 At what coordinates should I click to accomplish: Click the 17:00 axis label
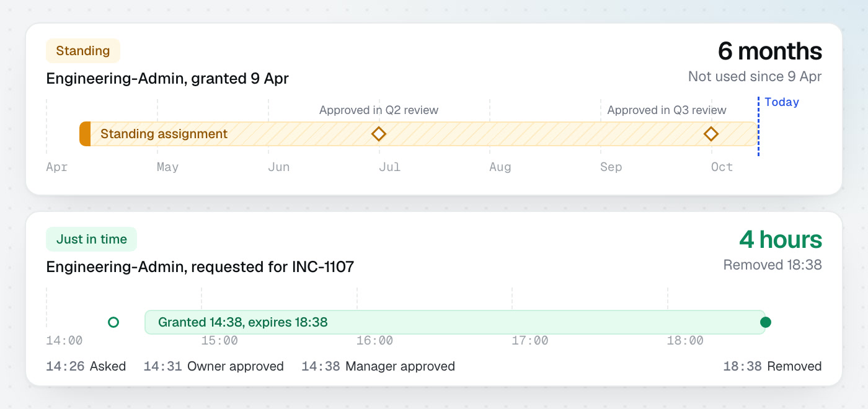(530, 341)
